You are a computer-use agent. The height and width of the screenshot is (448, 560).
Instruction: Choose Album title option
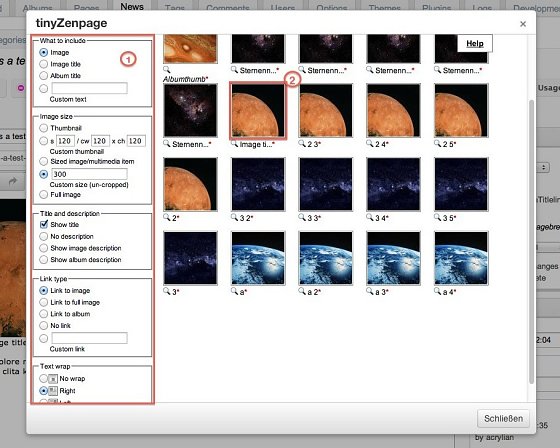(x=44, y=75)
